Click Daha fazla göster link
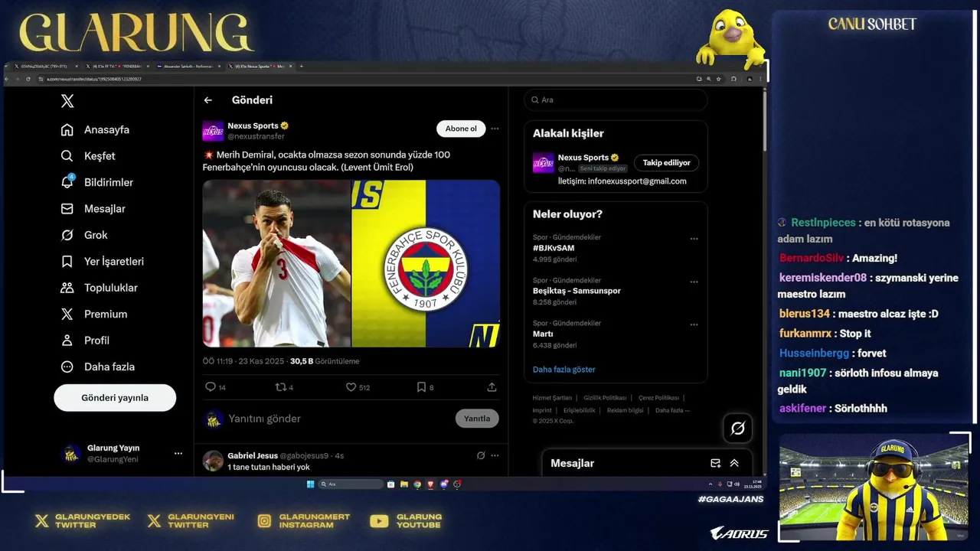The height and width of the screenshot is (551, 980). click(x=563, y=370)
